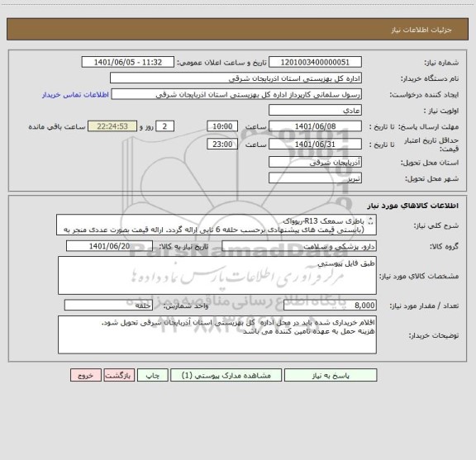Open 'اطلاعات تماس خریدار' link
476x460 pixels.
coord(75,95)
